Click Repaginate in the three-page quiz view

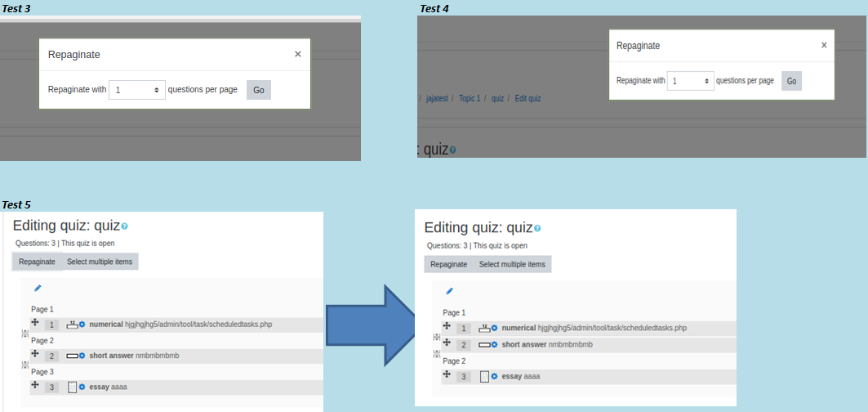point(37,262)
